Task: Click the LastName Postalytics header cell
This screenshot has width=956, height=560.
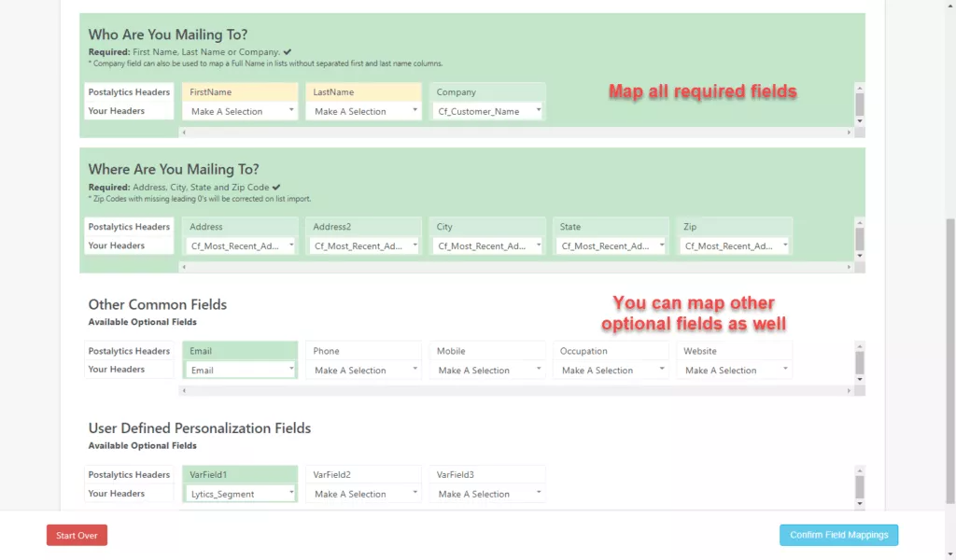Action: [363, 92]
